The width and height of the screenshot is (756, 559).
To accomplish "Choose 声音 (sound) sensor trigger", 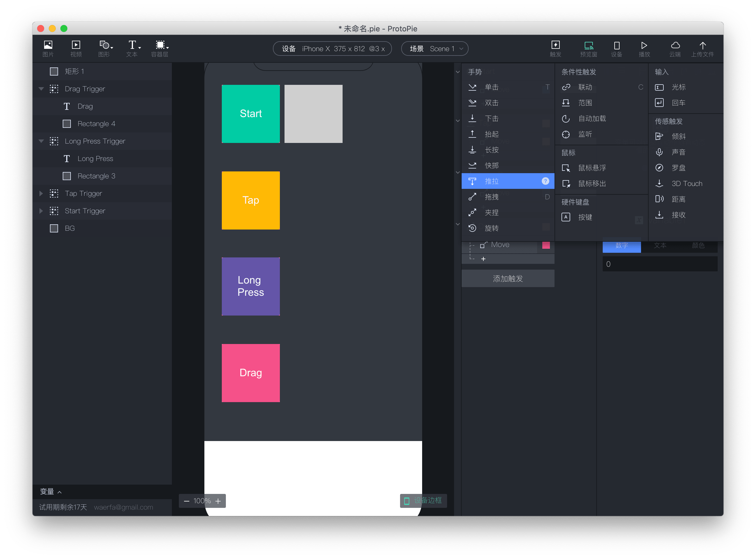I will tap(686, 152).
